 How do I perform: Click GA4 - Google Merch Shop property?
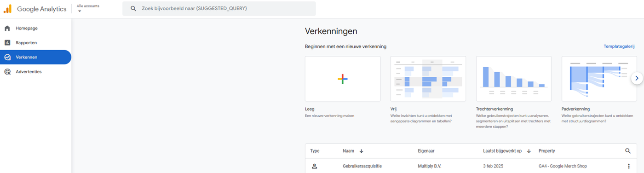pyautogui.click(x=563, y=166)
